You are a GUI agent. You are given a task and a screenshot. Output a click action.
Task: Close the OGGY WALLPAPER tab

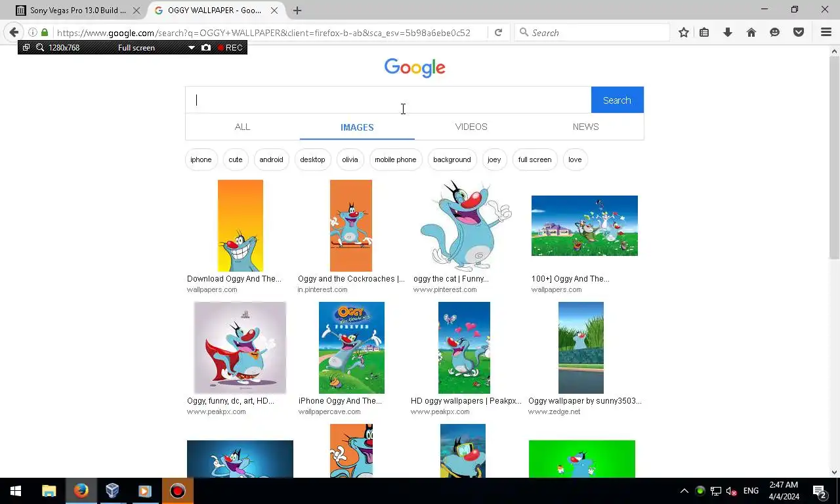tap(274, 10)
